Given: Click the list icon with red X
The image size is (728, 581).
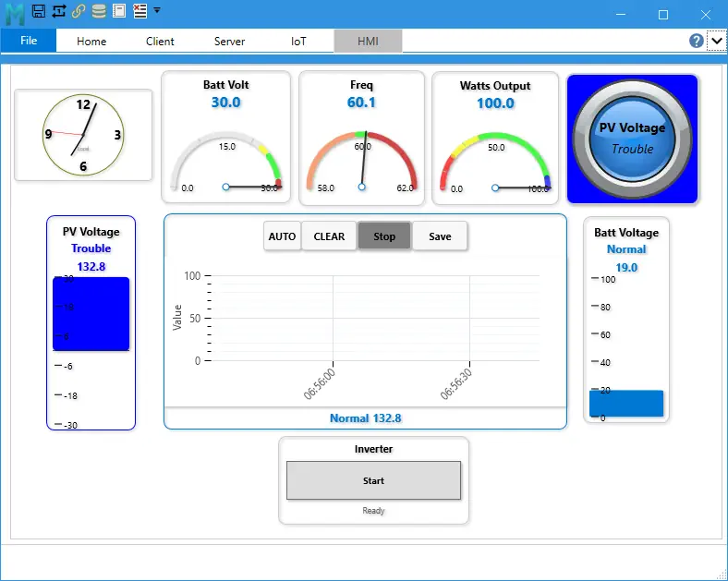Looking at the screenshot, I should point(140,11).
